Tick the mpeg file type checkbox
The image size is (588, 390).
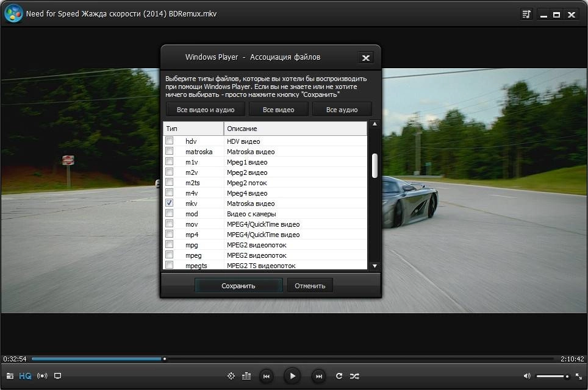[170, 255]
